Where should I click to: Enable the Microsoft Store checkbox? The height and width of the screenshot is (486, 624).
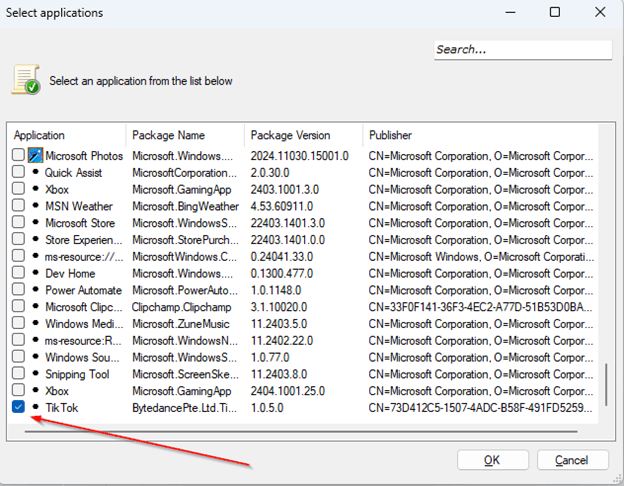tap(18, 223)
